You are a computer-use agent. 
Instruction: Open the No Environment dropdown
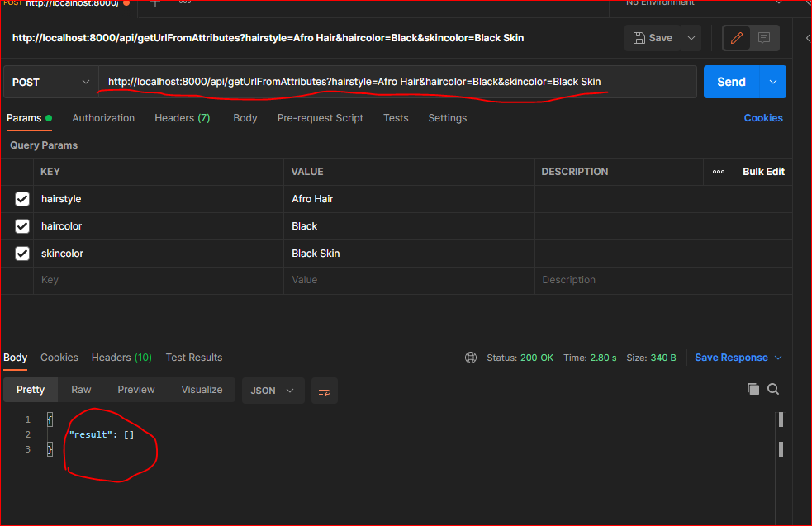point(705,3)
